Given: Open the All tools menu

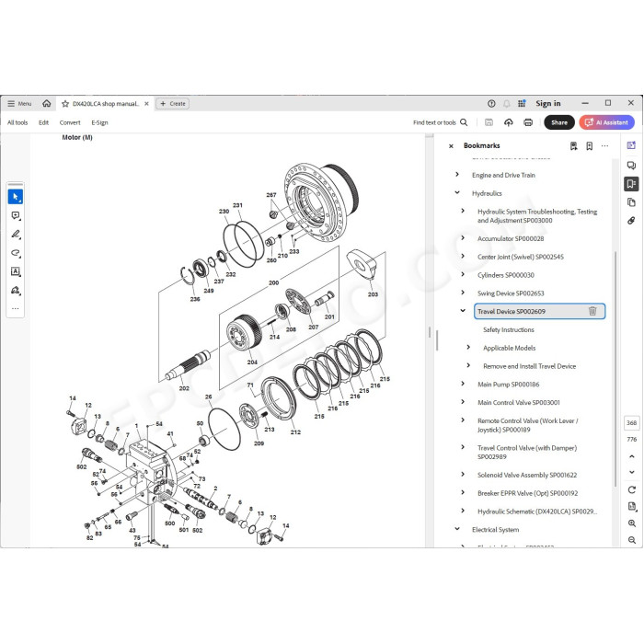Looking at the screenshot, I should (17, 122).
